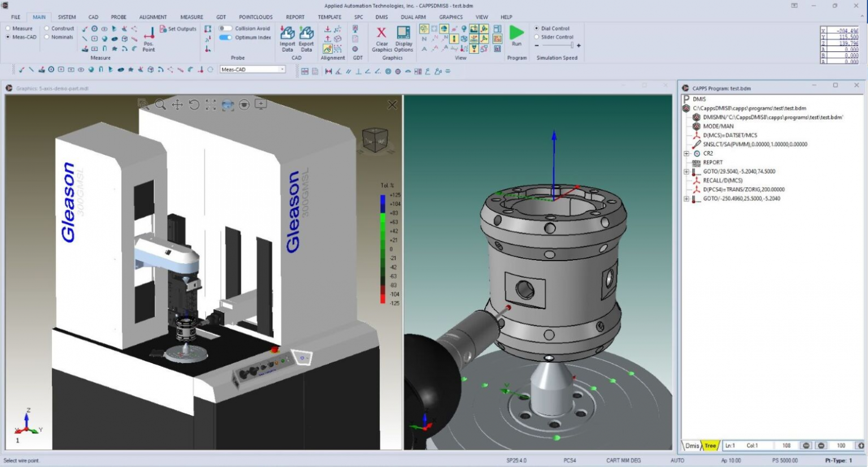Image resolution: width=868 pixels, height=467 pixels.
Task: Toggle the Collision Avoid switch
Action: 225,28
